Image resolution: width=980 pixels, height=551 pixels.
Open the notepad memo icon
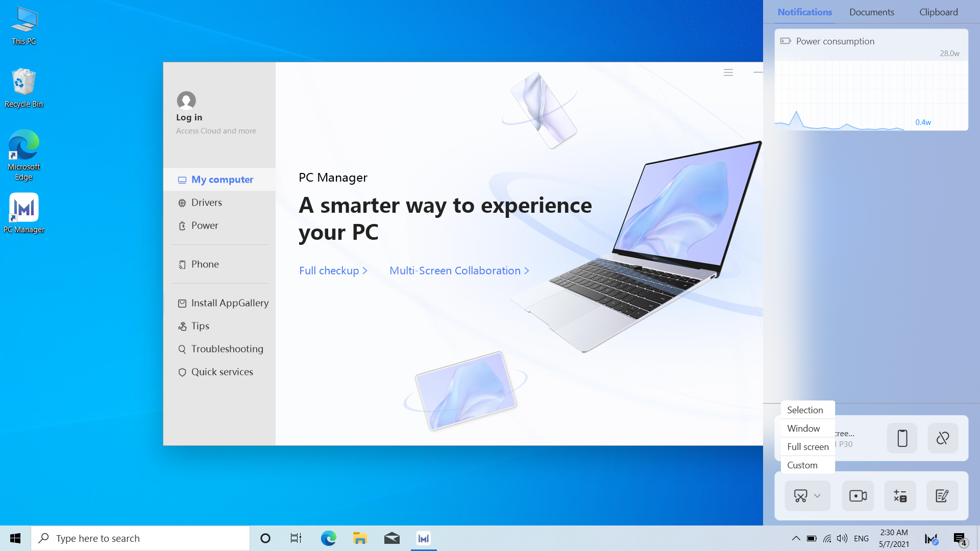point(942,496)
